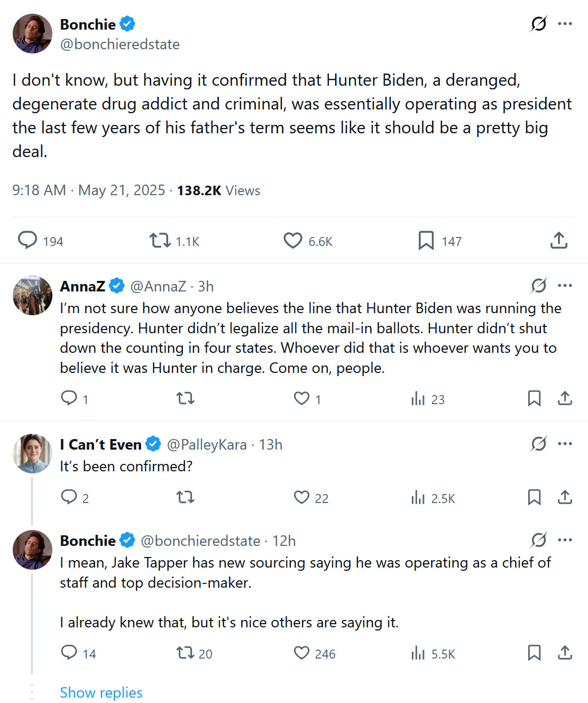588x703 pixels.
Task: Open replies on main post showing 194
Action: (x=27, y=240)
